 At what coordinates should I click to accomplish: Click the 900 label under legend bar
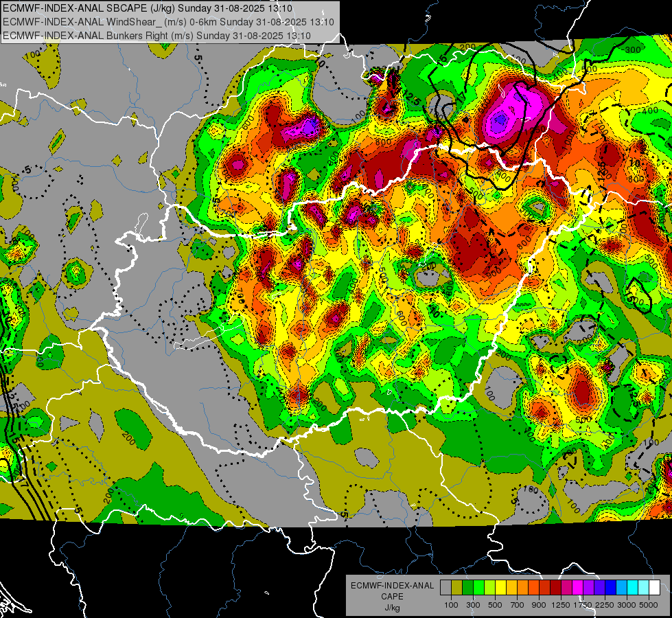coord(539,605)
